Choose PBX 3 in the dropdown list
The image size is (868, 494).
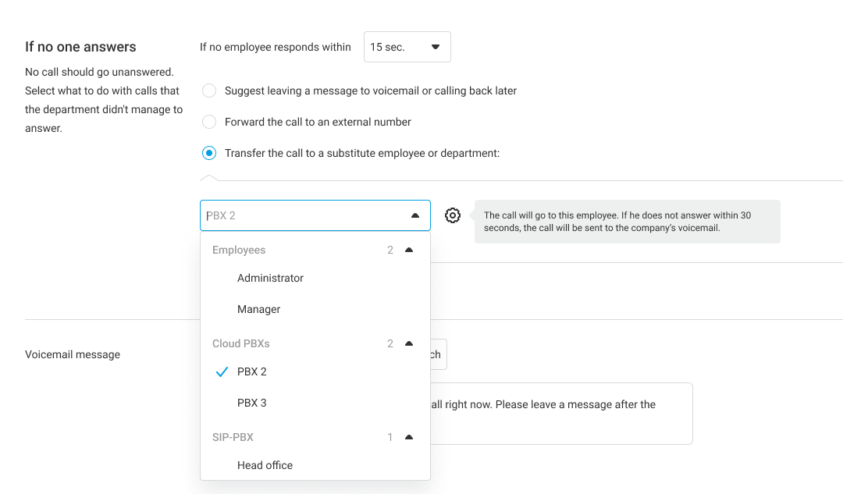point(252,403)
